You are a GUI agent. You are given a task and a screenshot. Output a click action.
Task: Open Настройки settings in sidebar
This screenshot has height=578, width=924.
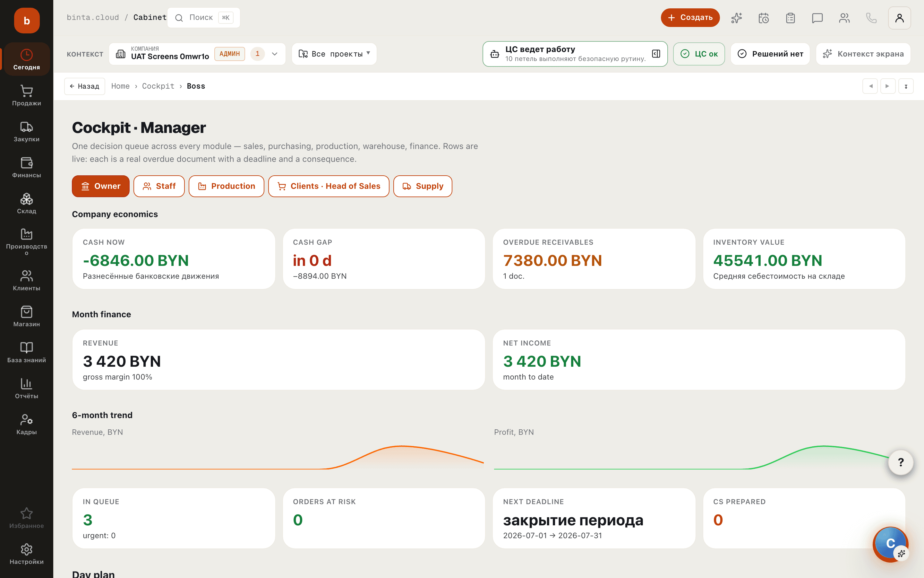27,554
